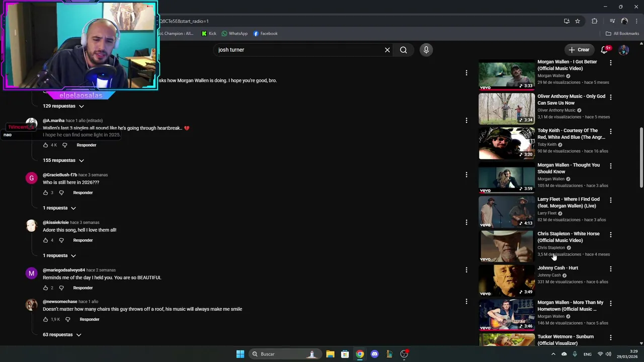Open the All Bookmarks folder
Screen dimensions: 644x362
622,34
